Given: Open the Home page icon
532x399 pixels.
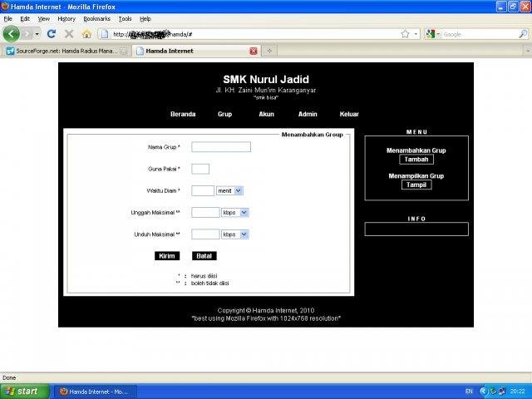Looking at the screenshot, I should coord(86,33).
